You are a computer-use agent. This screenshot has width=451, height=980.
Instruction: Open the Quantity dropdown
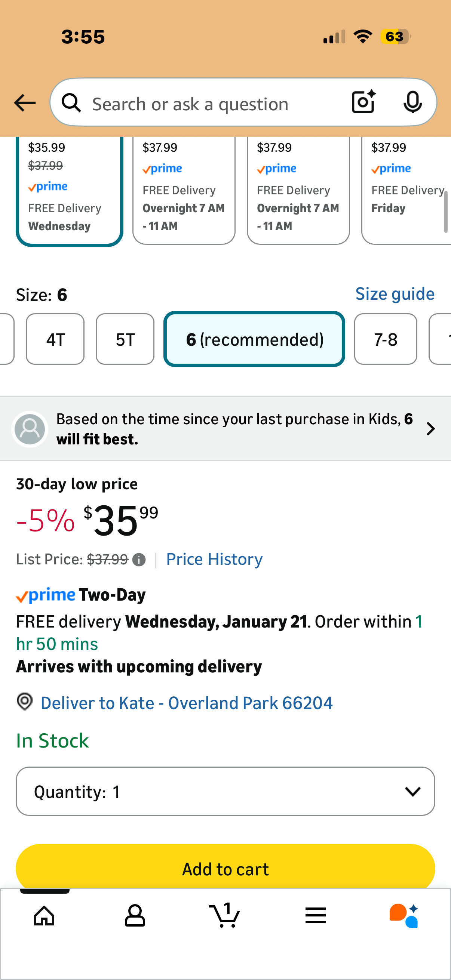point(225,792)
